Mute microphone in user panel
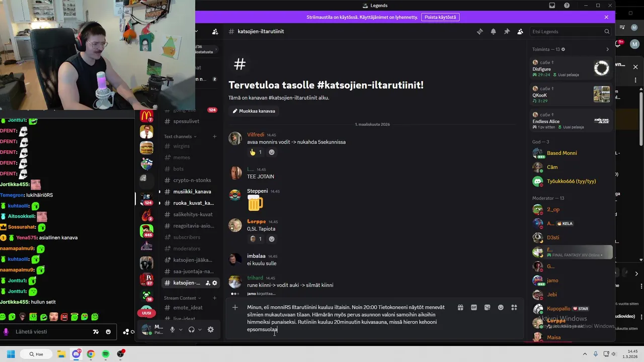 172,330
